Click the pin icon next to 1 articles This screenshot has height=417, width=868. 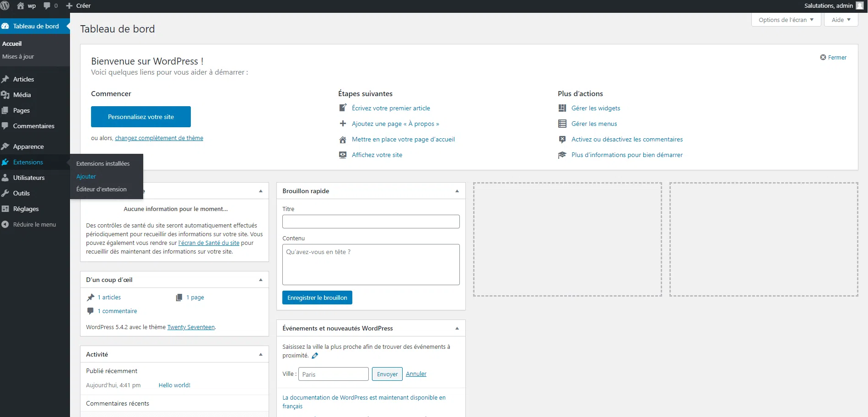coord(91,298)
